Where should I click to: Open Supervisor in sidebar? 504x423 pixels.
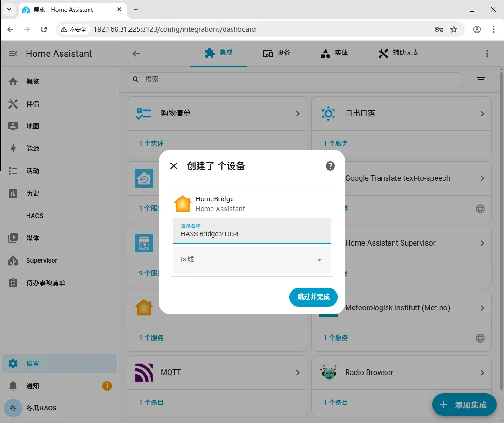[x=60, y=260]
